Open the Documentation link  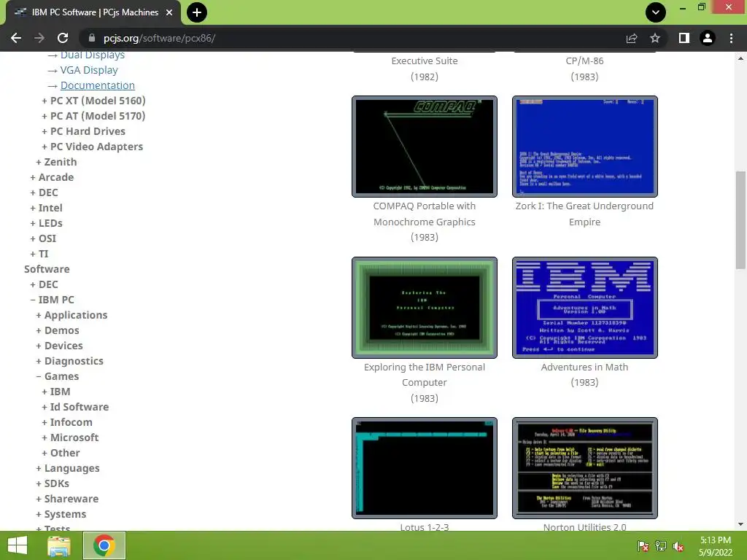(x=98, y=85)
